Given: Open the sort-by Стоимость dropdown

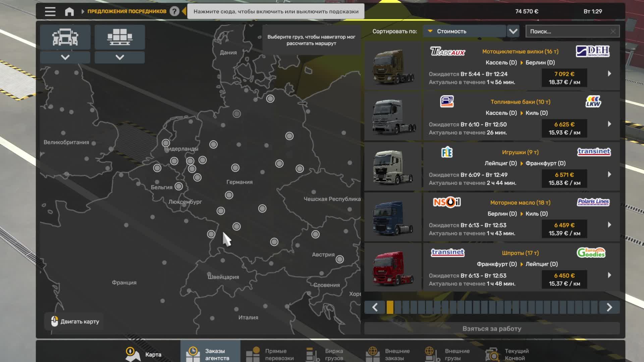Looking at the screenshot, I should pyautogui.click(x=464, y=31).
